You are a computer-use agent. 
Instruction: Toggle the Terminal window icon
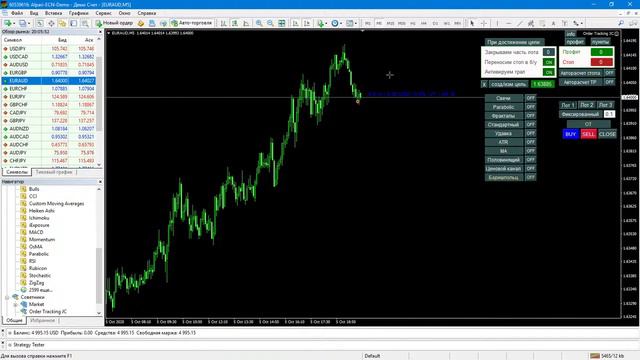(x=73, y=23)
